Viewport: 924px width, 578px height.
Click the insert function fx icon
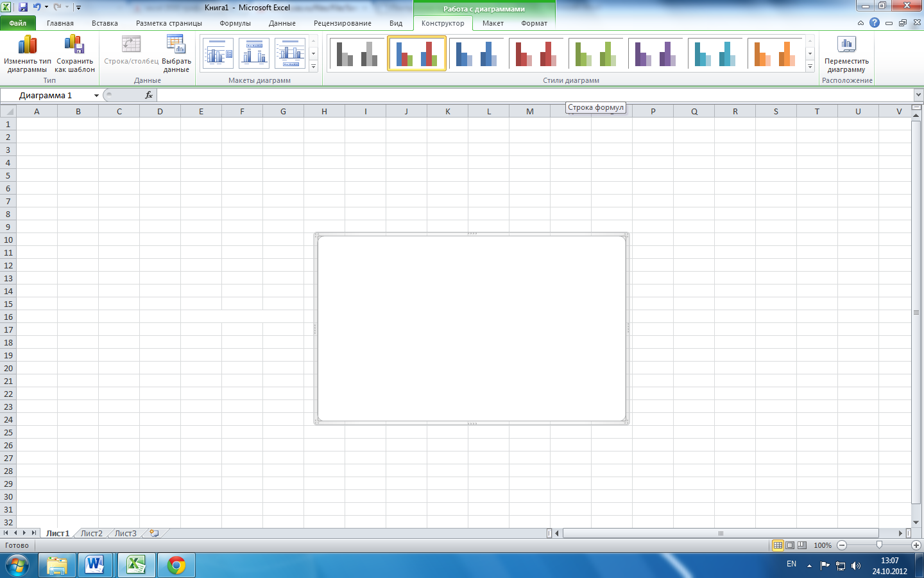(x=149, y=95)
